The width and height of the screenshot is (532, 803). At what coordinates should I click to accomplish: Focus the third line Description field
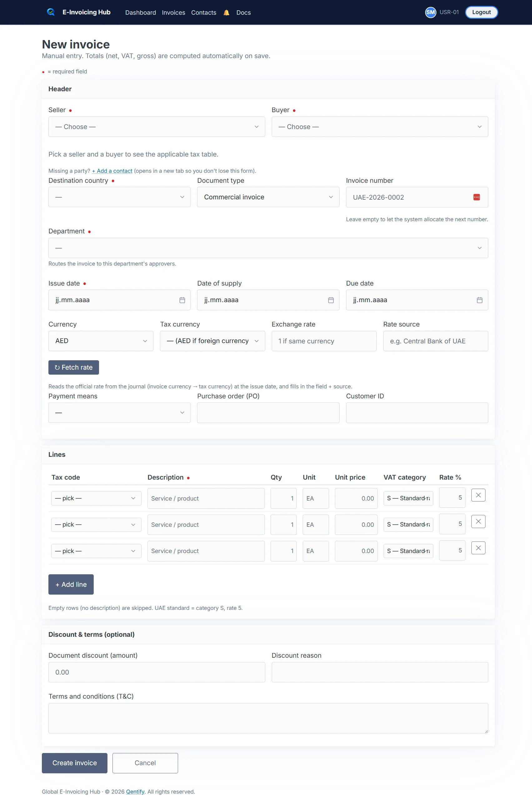pyautogui.click(x=206, y=551)
